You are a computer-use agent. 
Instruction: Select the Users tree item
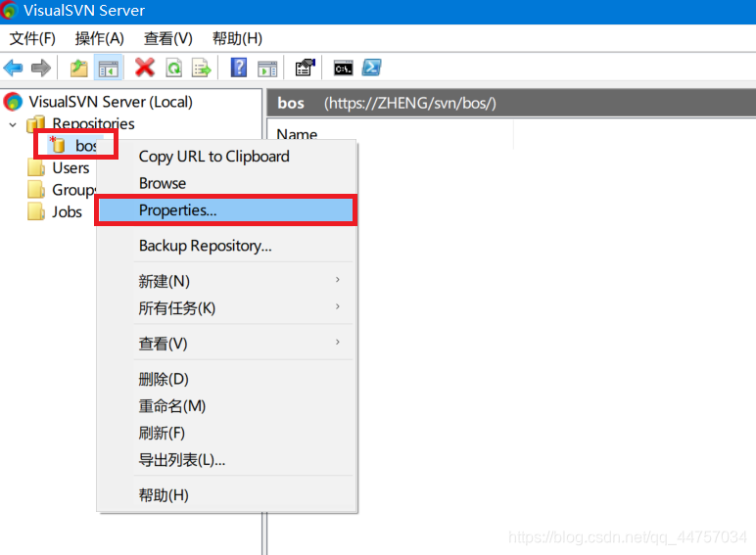pyautogui.click(x=71, y=168)
